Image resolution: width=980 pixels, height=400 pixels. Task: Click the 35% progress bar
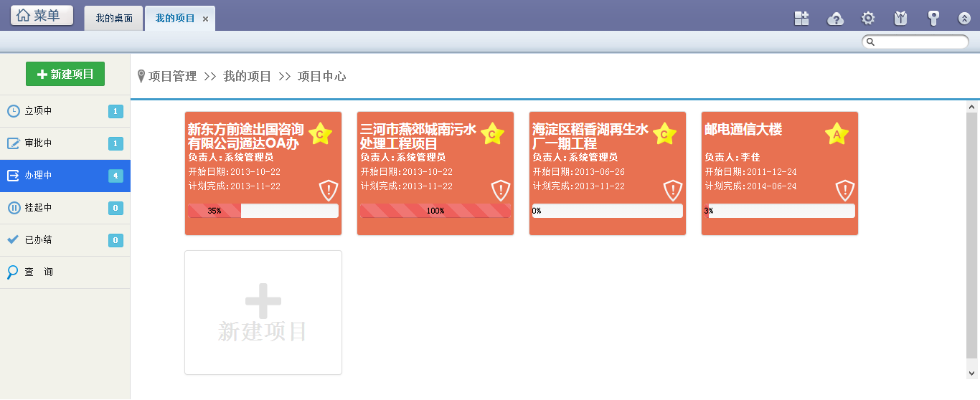263,211
